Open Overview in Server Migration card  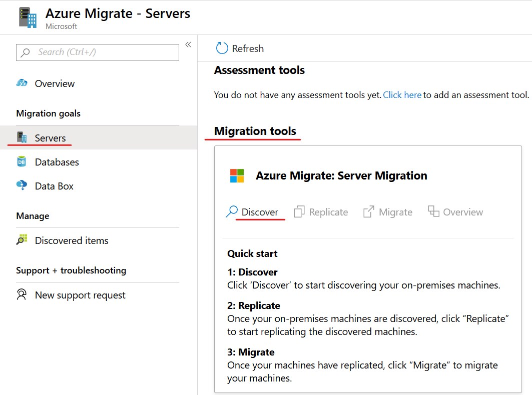click(x=463, y=212)
